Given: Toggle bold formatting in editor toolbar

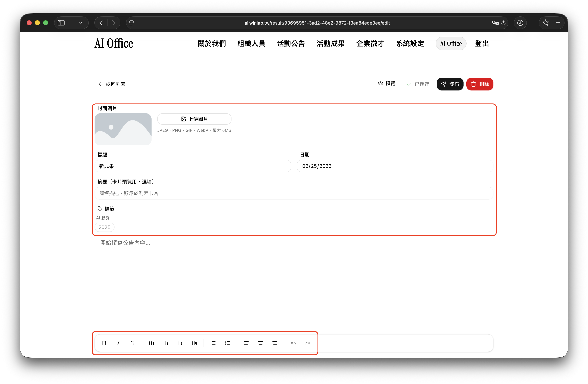Looking at the screenshot, I should point(104,343).
